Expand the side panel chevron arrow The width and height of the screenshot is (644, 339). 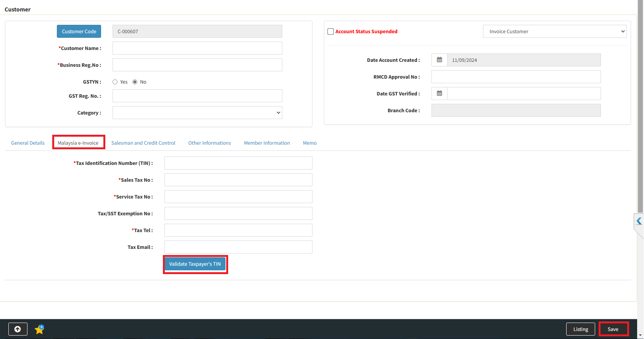tap(639, 221)
